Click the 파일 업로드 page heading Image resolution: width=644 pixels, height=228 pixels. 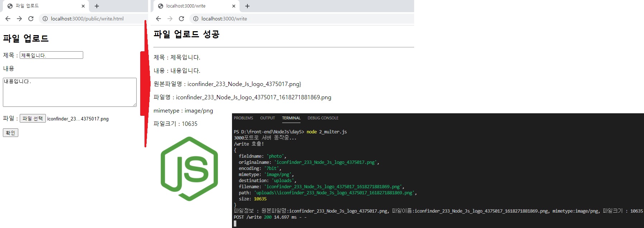[x=26, y=38]
